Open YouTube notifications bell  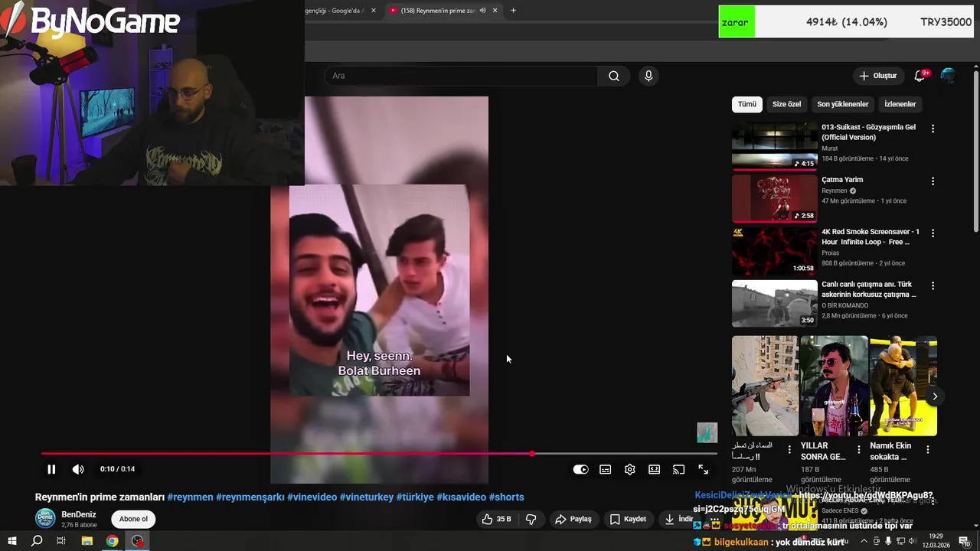pyautogui.click(x=921, y=76)
